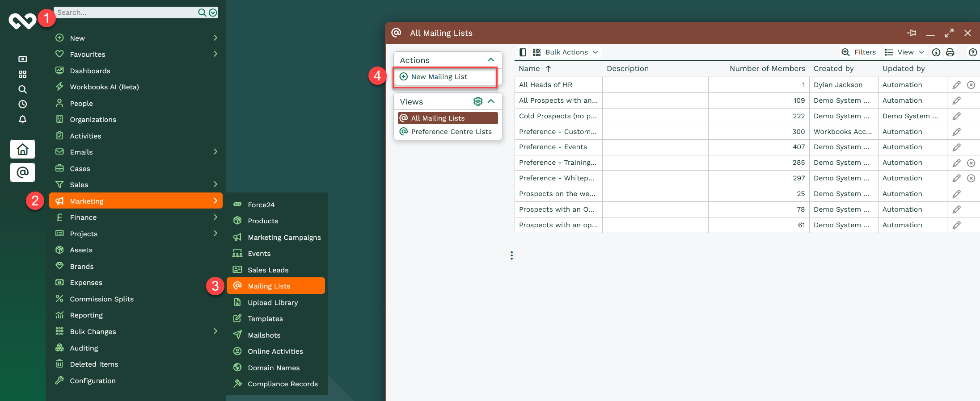Image resolution: width=980 pixels, height=401 pixels.
Task: Click New Mailing List action
Action: pyautogui.click(x=439, y=77)
